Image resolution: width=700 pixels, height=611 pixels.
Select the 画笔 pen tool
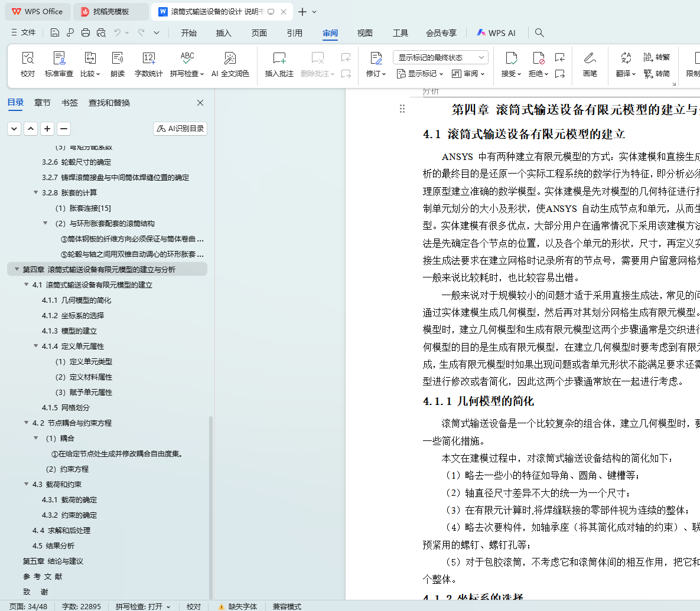[x=590, y=64]
